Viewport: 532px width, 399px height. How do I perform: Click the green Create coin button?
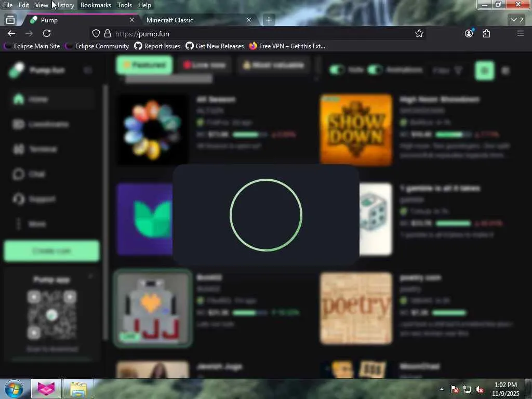click(51, 251)
